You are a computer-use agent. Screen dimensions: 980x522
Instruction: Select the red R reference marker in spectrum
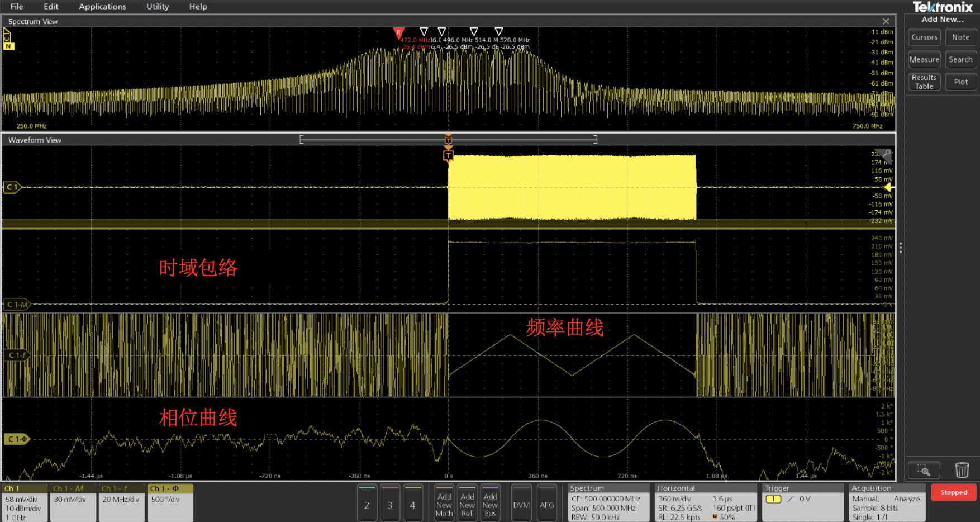(398, 32)
